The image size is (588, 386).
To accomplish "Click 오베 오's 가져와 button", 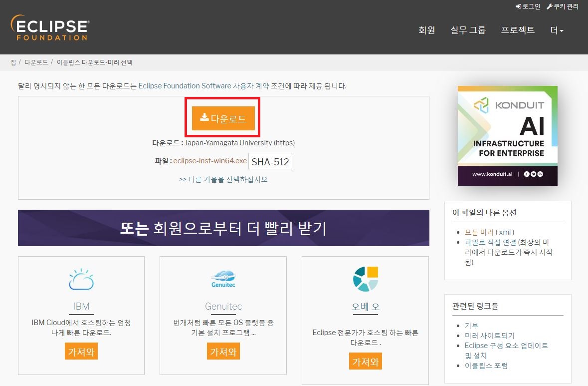I will tap(365, 361).
